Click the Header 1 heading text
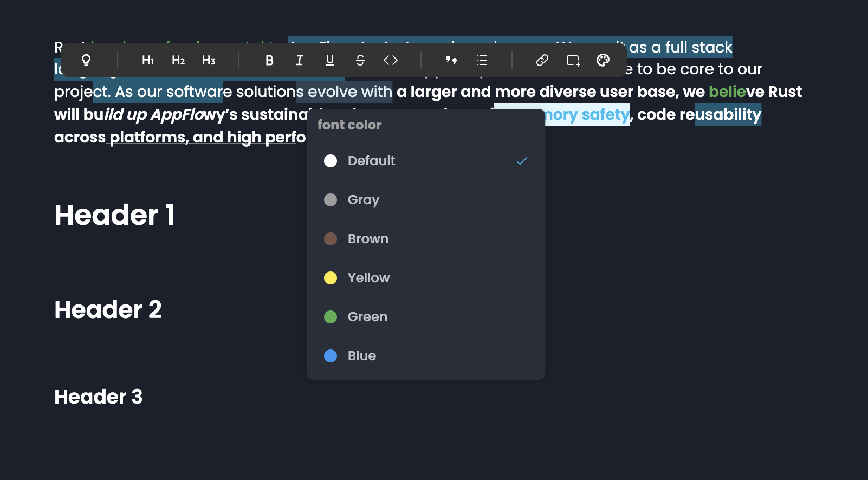 (x=115, y=215)
